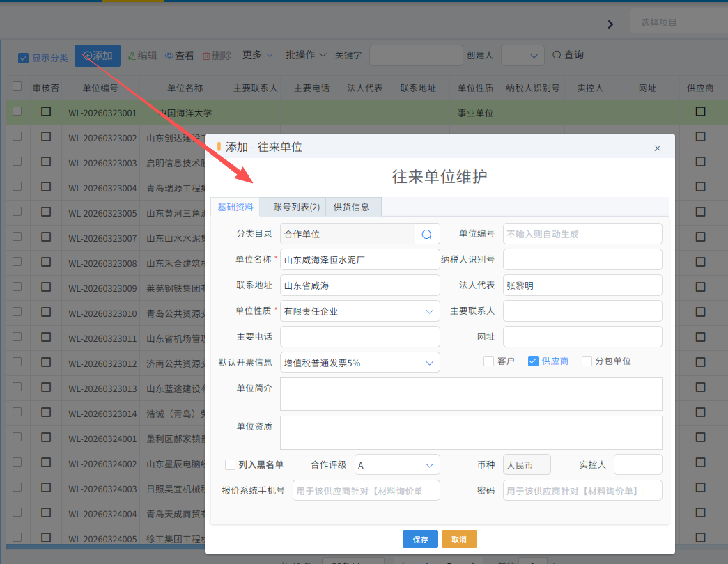Click the 编辑 pencil toolbar item

(x=143, y=56)
